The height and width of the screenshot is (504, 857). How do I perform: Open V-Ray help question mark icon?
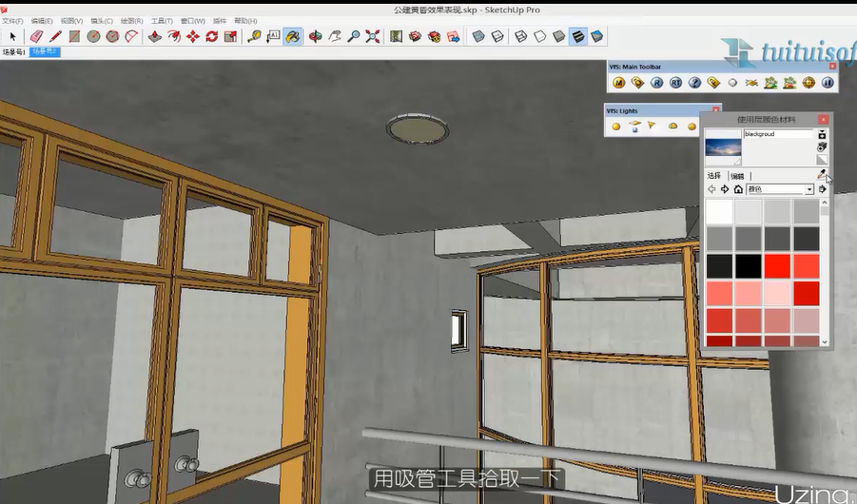click(x=694, y=83)
